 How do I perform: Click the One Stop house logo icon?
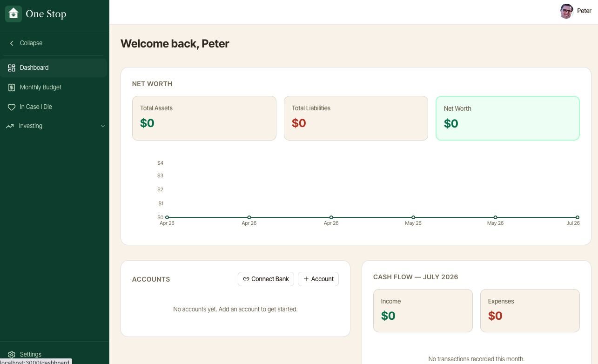tap(13, 14)
